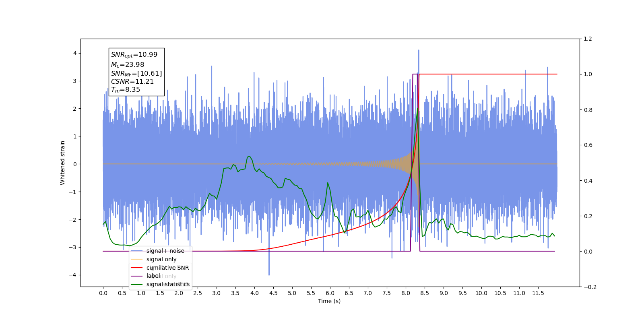Viewport: 644px width, 322px height.
Task: Click the green signal statistics peak near 3.9 s
Action: [x=250, y=156]
